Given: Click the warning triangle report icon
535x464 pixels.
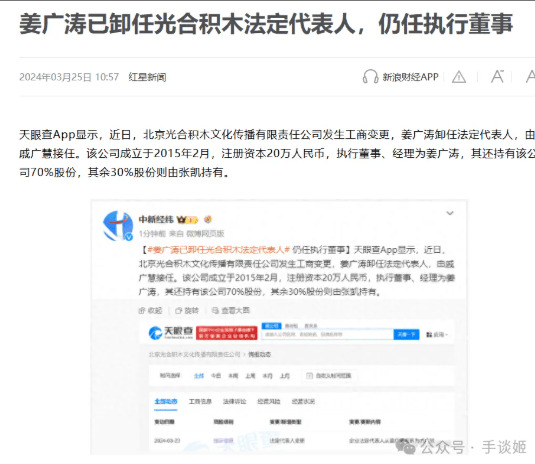Looking at the screenshot, I should point(459,77).
